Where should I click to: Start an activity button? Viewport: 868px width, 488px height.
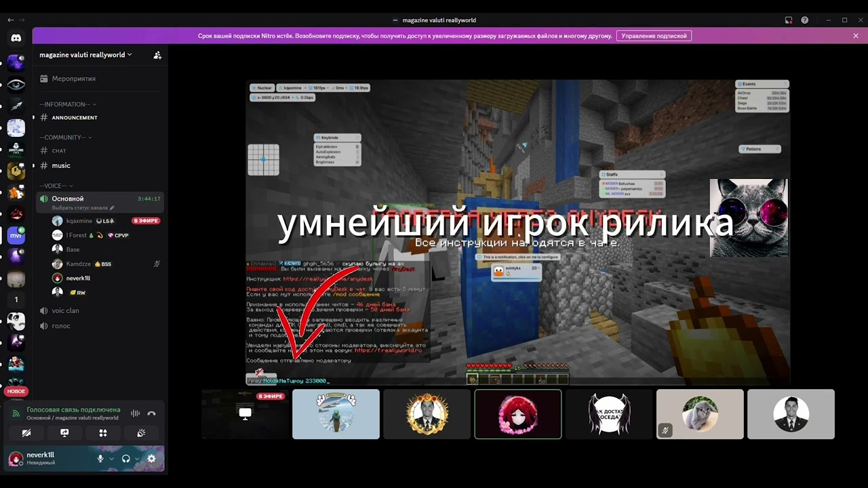tap(103, 433)
